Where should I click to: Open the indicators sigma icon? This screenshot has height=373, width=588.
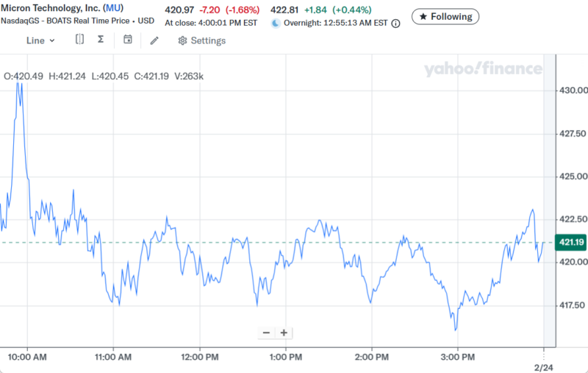[x=101, y=40]
